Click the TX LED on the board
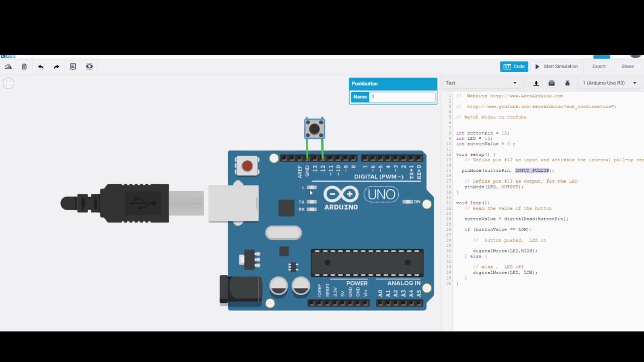 click(x=312, y=202)
